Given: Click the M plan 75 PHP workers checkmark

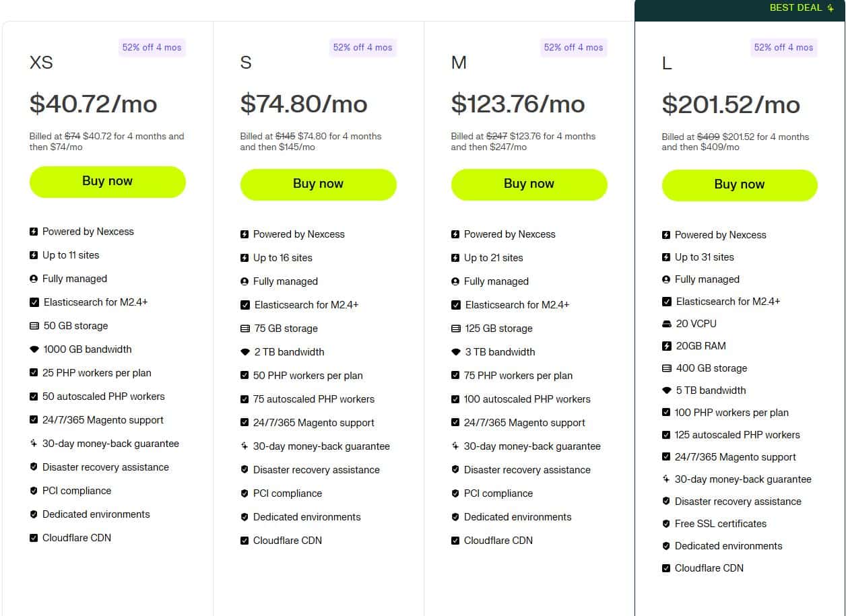Looking at the screenshot, I should [455, 376].
